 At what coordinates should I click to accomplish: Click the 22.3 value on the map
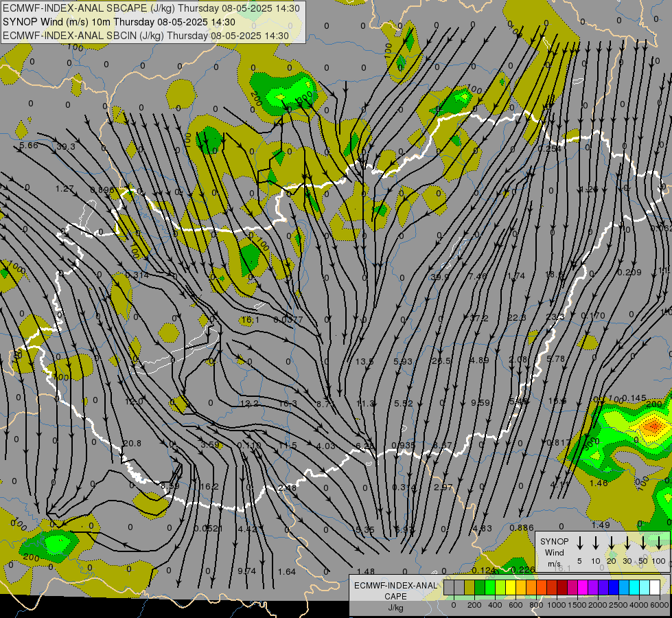pyautogui.click(x=516, y=317)
